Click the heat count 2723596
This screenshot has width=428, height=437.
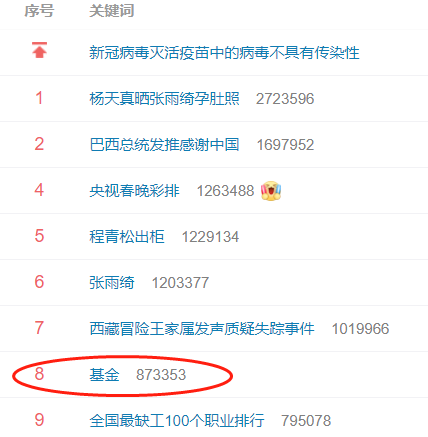[285, 99]
